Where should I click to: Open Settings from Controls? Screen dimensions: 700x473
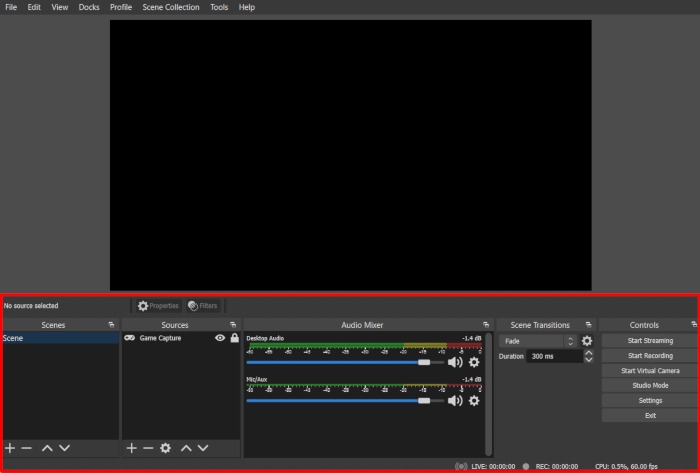[x=650, y=401]
